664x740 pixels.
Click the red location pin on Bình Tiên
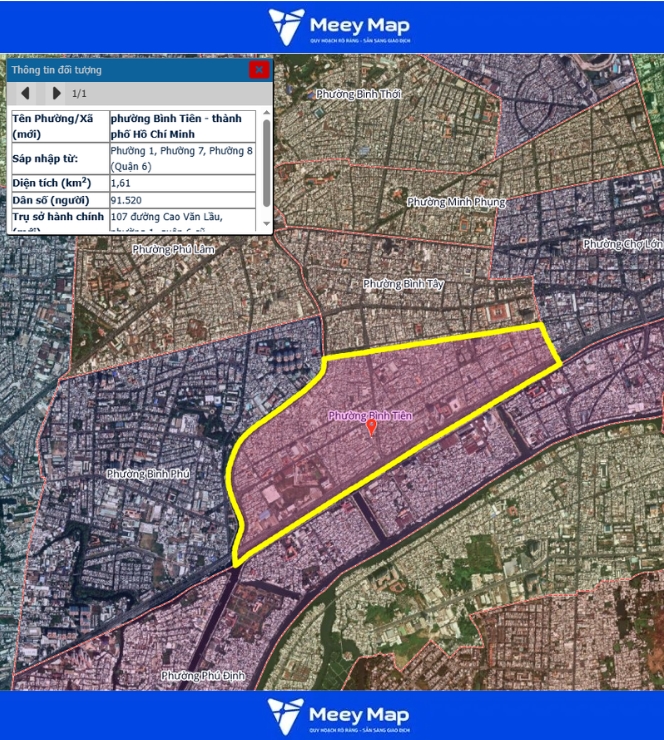tap(372, 428)
